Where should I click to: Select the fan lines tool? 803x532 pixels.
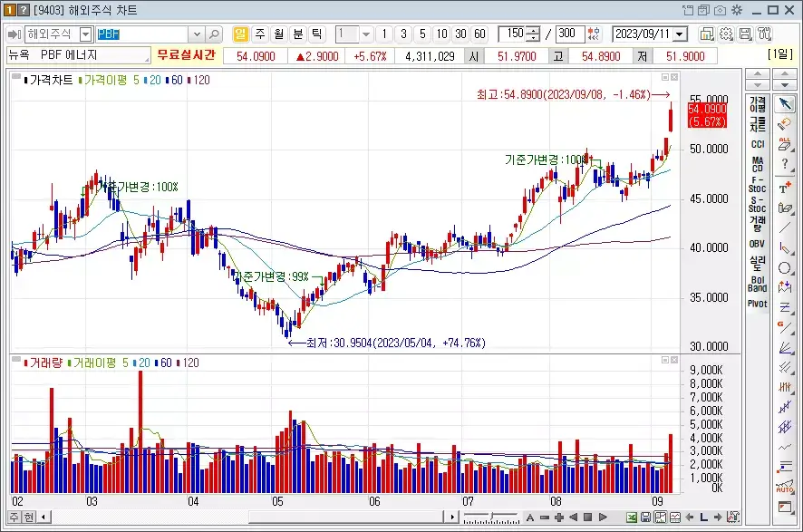click(785, 348)
